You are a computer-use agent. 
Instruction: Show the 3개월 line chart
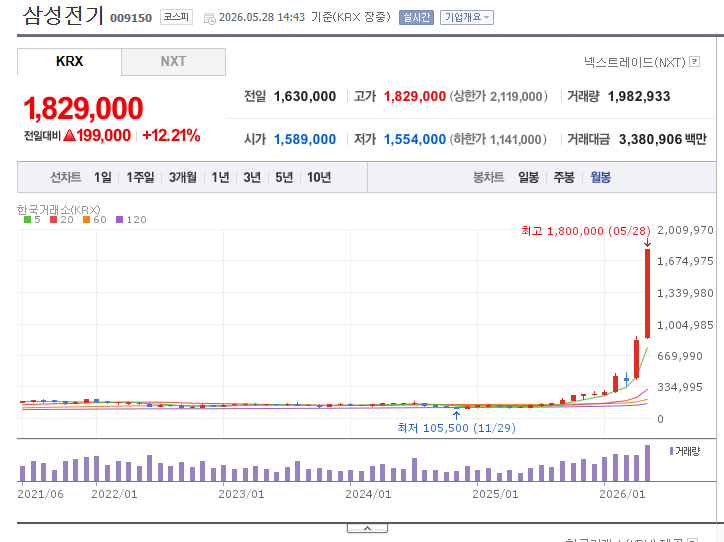click(182, 177)
